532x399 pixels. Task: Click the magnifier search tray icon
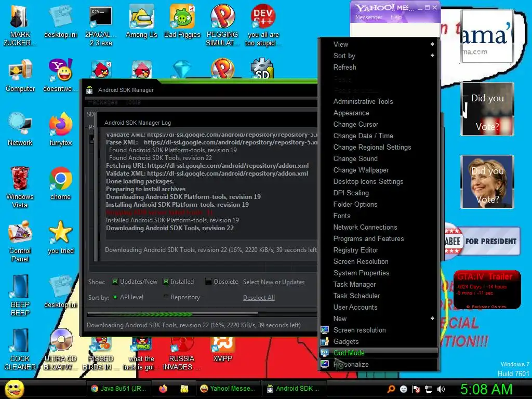pyautogui.click(x=391, y=389)
